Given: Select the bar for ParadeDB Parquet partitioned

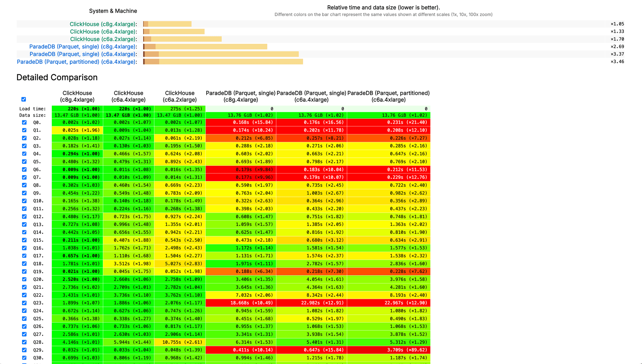Looking at the screenshot, I should pos(223,62).
